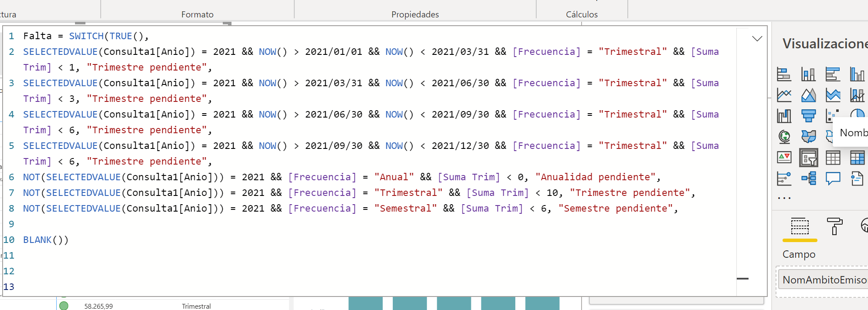Insert a stacked area chart visual

tap(833, 95)
